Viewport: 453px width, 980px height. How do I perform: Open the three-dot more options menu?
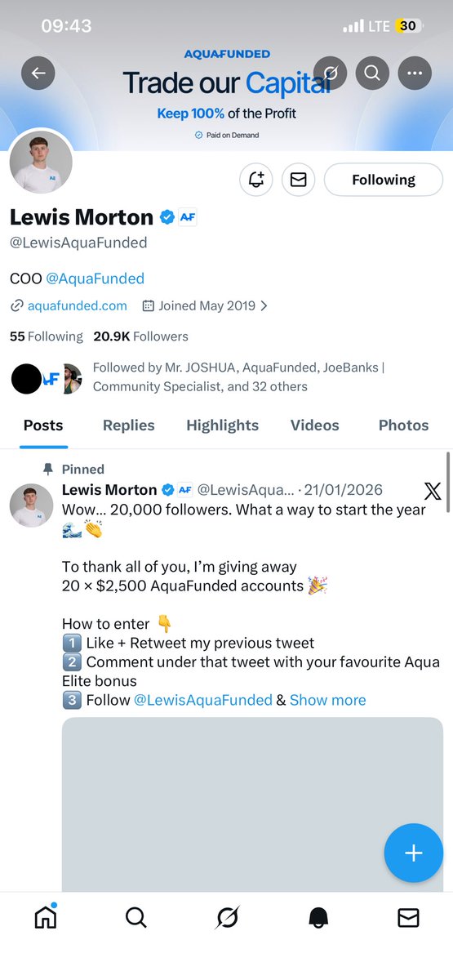(x=415, y=73)
